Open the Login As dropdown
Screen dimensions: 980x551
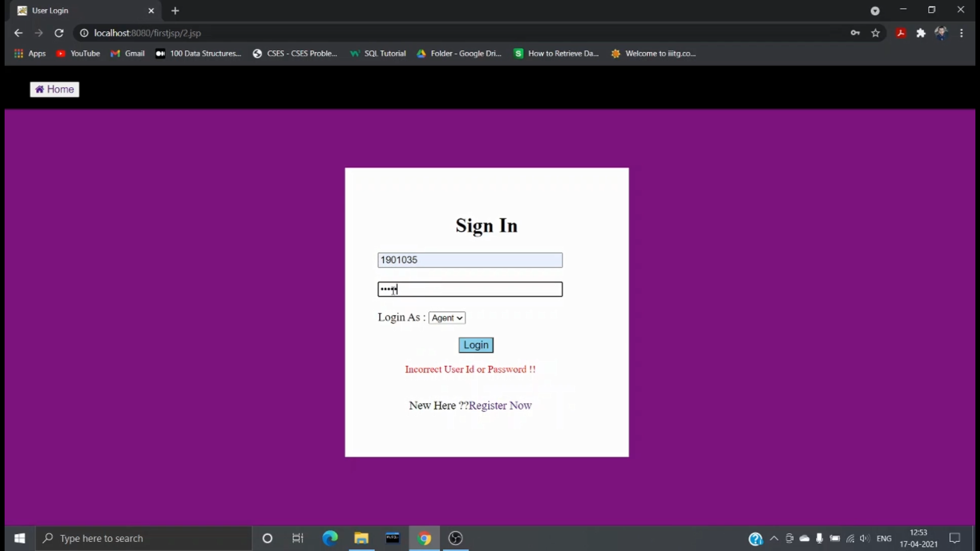[x=447, y=318]
